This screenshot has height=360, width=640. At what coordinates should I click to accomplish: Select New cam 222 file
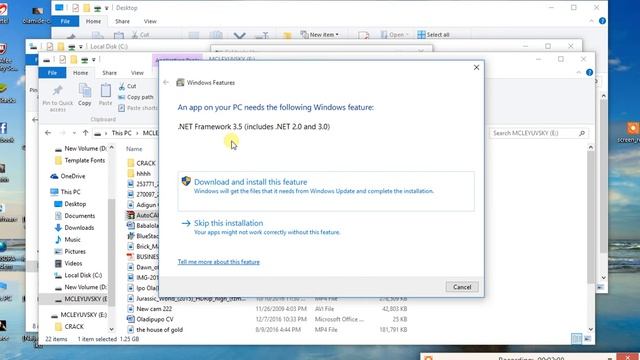click(149, 309)
